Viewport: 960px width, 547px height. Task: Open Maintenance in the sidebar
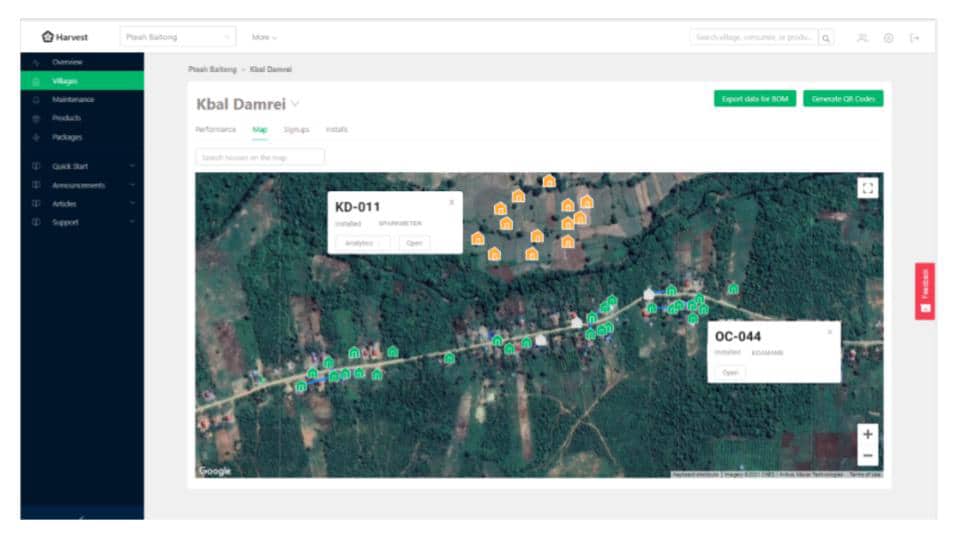73,100
